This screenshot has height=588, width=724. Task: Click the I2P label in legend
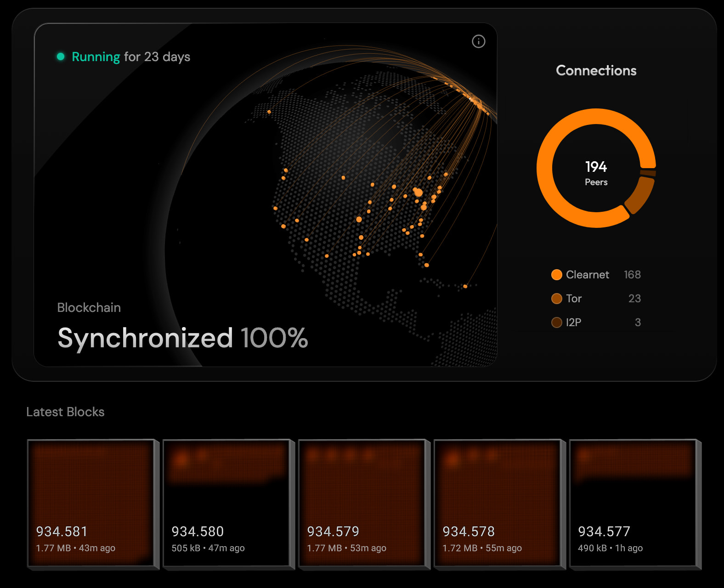click(573, 322)
